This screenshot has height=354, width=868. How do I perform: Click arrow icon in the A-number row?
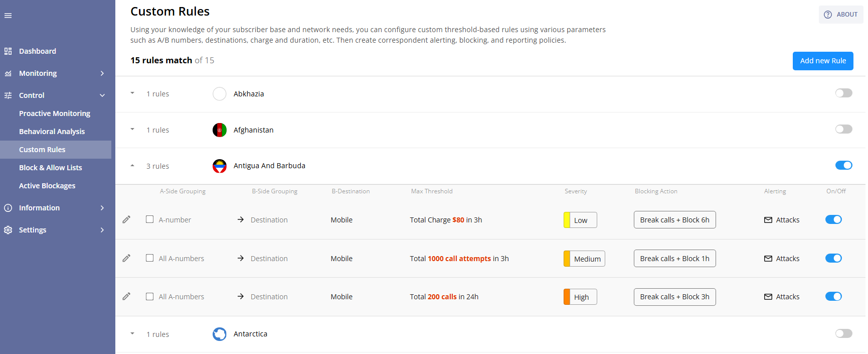[241, 219]
